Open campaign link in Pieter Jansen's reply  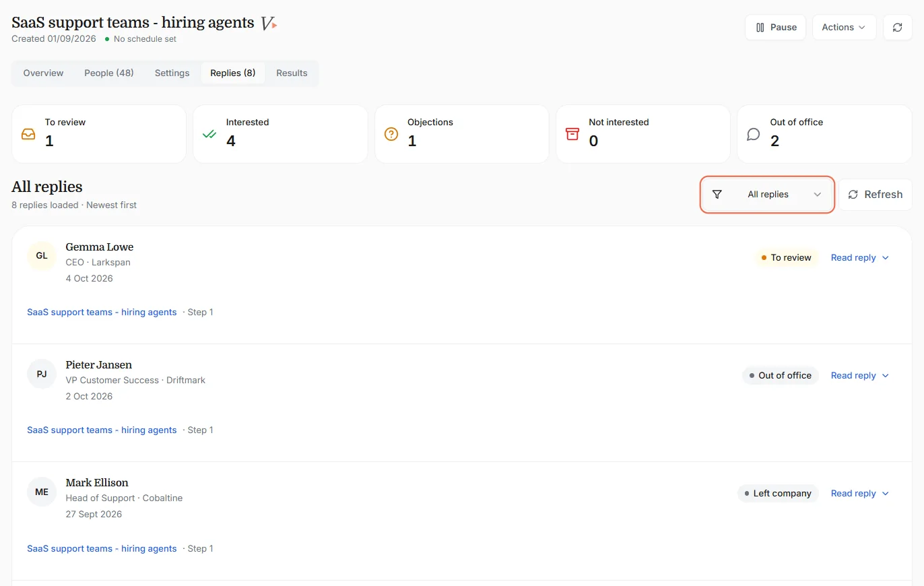tap(102, 430)
